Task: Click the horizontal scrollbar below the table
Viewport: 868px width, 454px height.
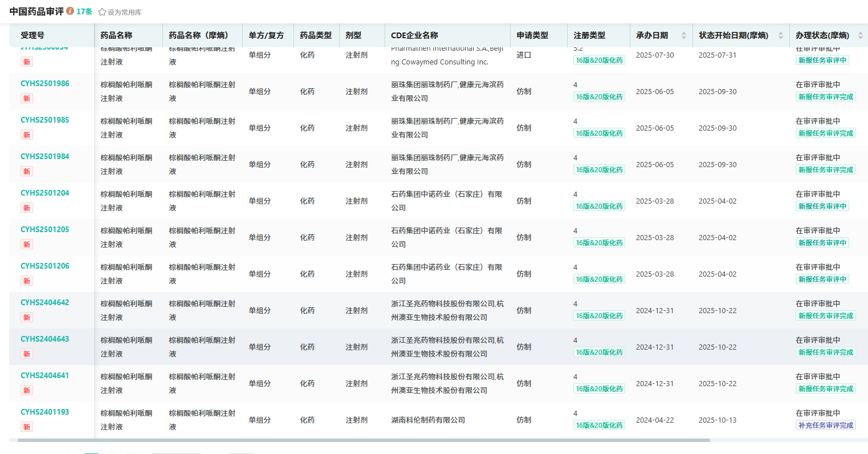Action: tap(364, 440)
